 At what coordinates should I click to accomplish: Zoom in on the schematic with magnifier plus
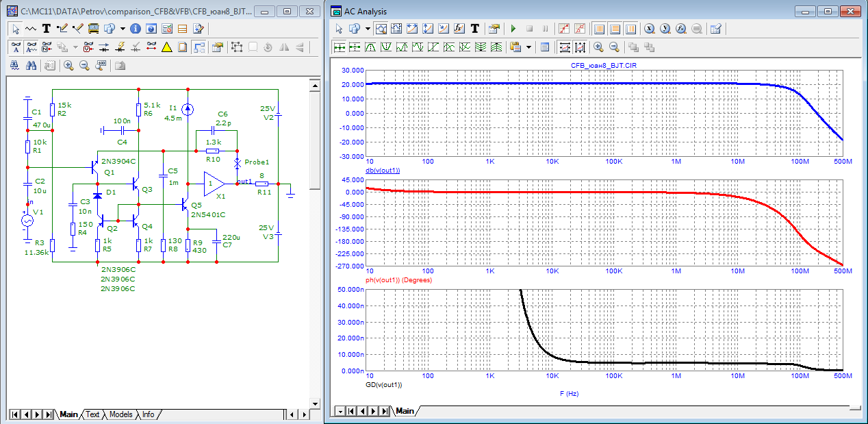point(68,66)
